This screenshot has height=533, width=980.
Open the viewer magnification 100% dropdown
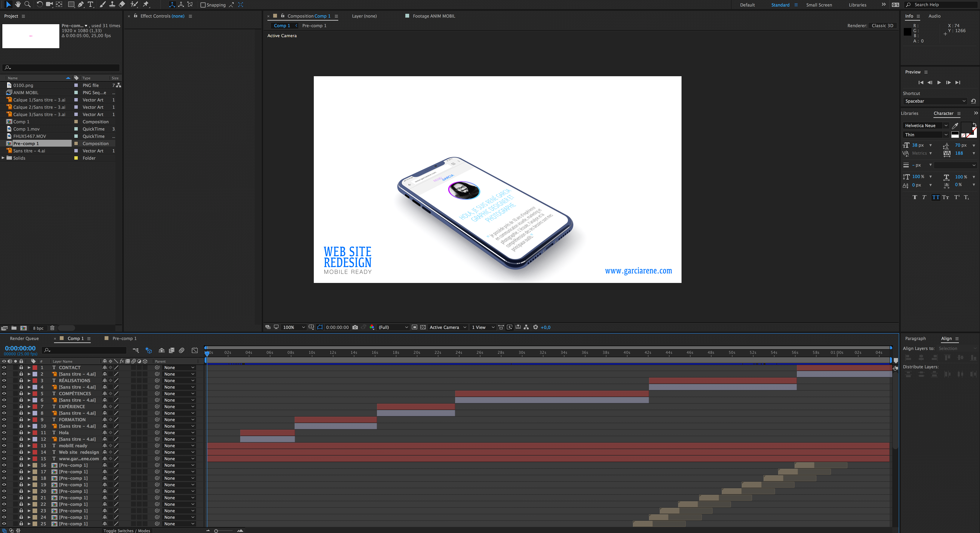point(293,327)
